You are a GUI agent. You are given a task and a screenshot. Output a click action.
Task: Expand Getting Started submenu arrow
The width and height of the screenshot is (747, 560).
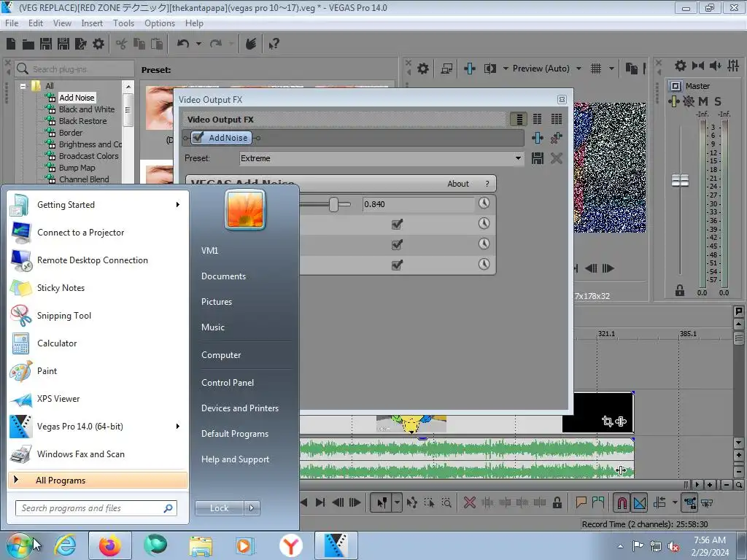click(x=178, y=204)
